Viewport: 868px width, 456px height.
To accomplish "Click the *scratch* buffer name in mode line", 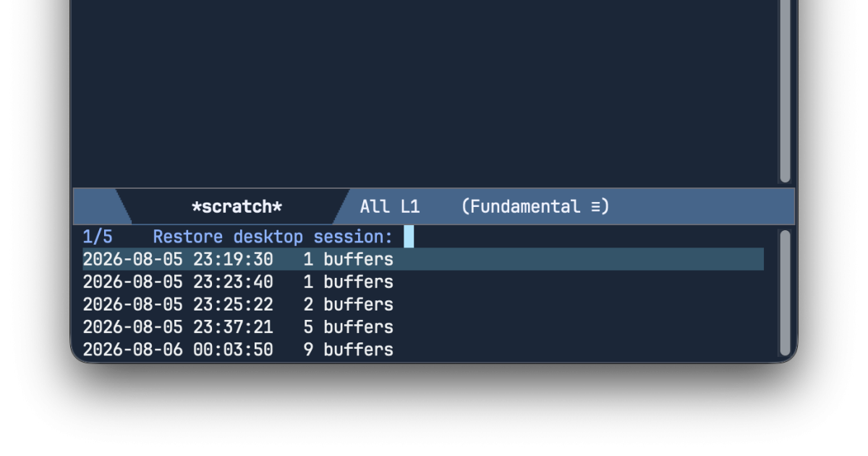I will (237, 207).
